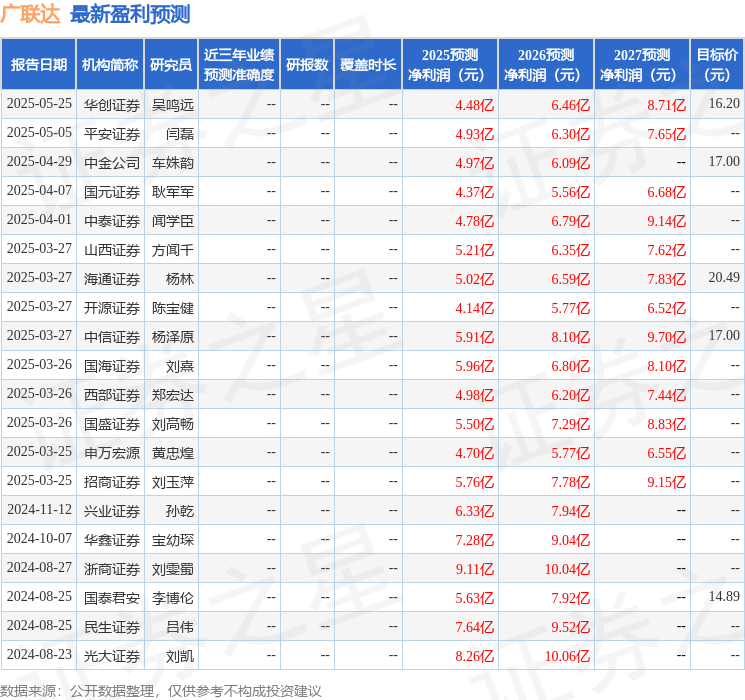The image size is (745, 700).
Task: Click analyst name 方闻千
Action: tap(172, 250)
